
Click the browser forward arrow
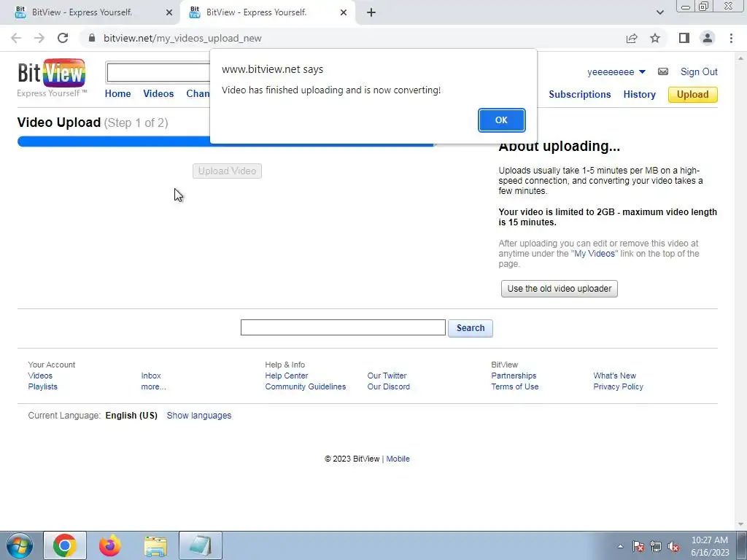pyautogui.click(x=39, y=38)
